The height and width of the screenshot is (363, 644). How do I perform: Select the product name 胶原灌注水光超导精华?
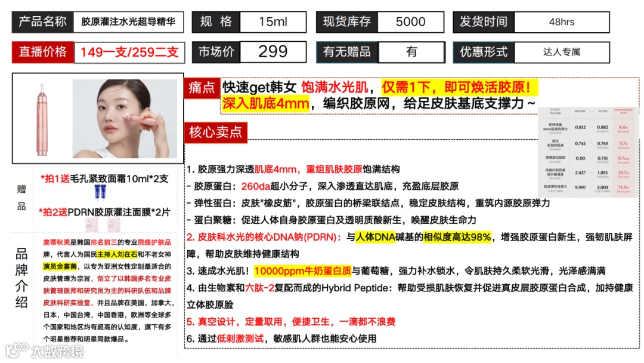pos(129,21)
